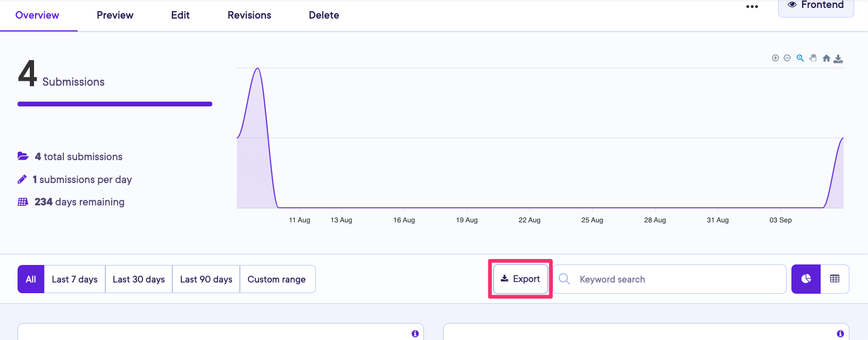Switch to table grid view
The width and height of the screenshot is (868, 340).
tap(834, 279)
